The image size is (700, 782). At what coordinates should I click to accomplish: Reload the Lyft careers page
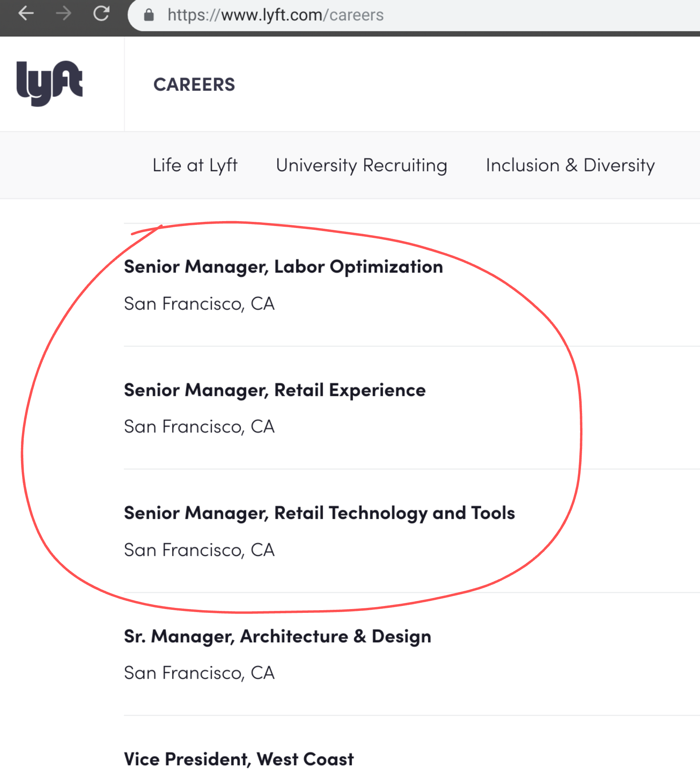(102, 14)
